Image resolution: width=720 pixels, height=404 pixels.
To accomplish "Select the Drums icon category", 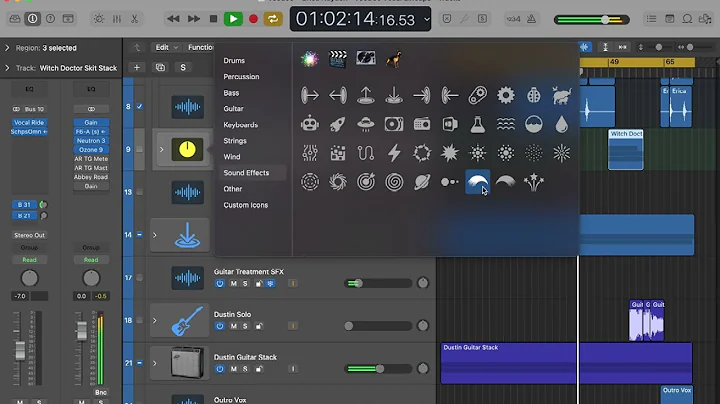I will click(234, 61).
